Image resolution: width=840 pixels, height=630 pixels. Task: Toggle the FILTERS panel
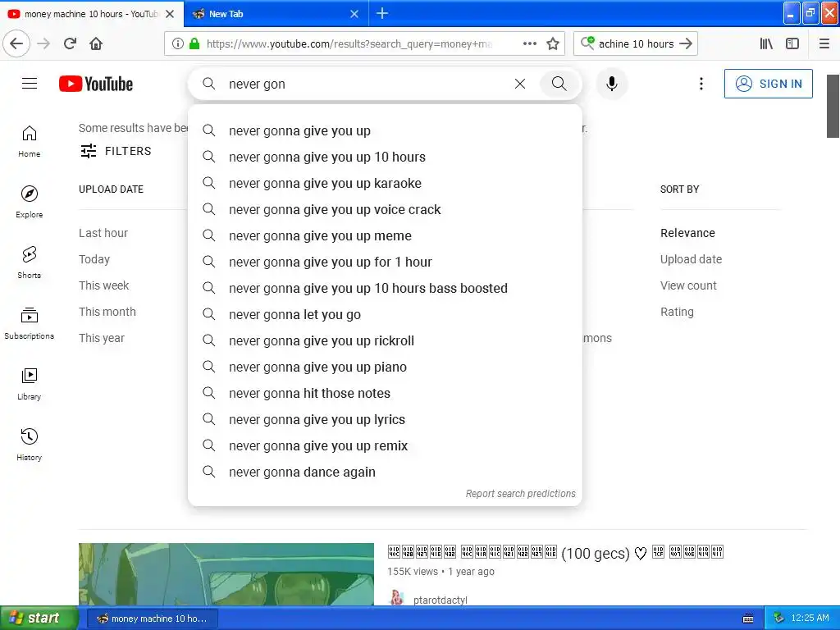(116, 151)
